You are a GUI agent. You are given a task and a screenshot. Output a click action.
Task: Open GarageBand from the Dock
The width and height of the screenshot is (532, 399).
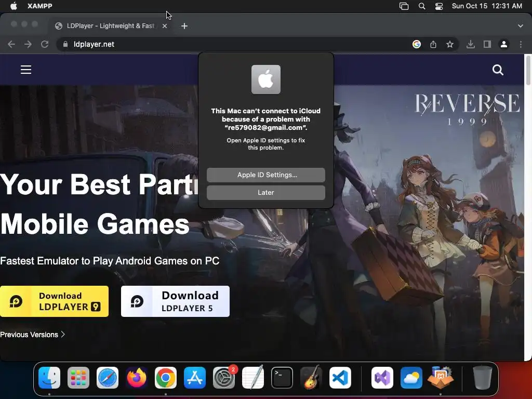tap(311, 377)
